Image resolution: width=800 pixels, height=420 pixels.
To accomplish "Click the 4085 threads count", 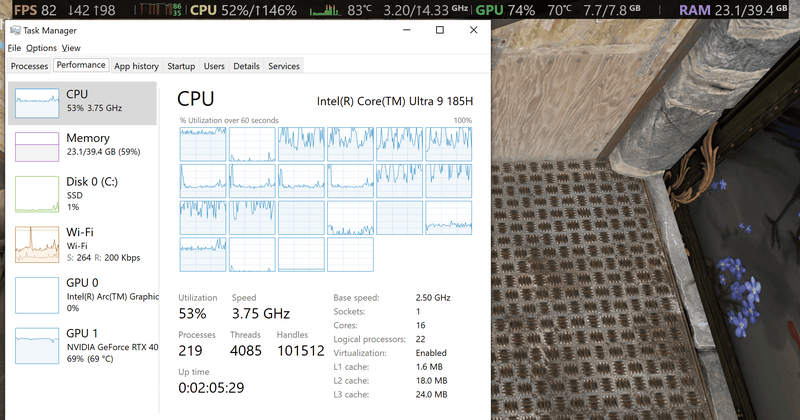I will pyautogui.click(x=245, y=351).
